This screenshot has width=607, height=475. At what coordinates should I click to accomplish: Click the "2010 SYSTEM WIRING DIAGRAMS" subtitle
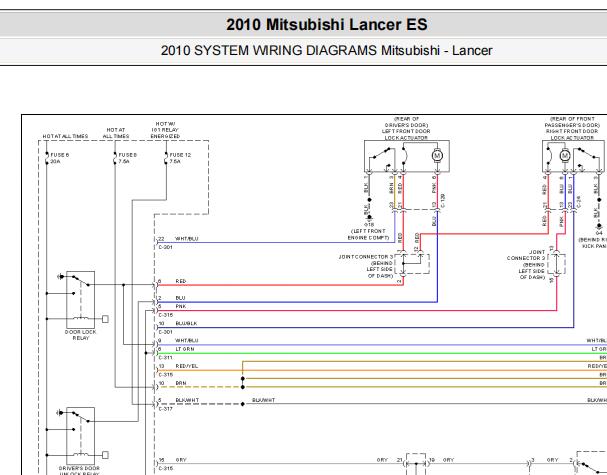(270, 51)
